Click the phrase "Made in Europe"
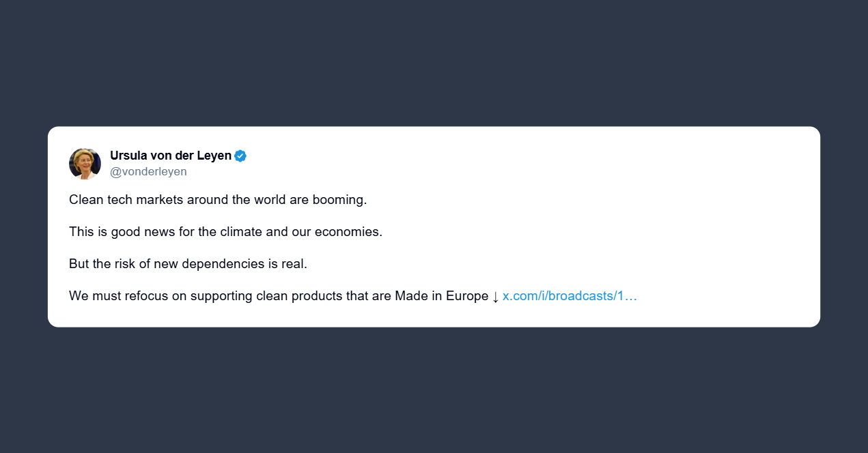Image resolution: width=868 pixels, height=453 pixels. point(441,296)
